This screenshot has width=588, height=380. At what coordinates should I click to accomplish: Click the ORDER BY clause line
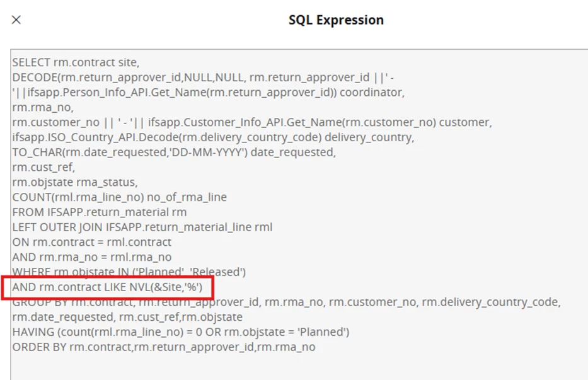(163, 347)
